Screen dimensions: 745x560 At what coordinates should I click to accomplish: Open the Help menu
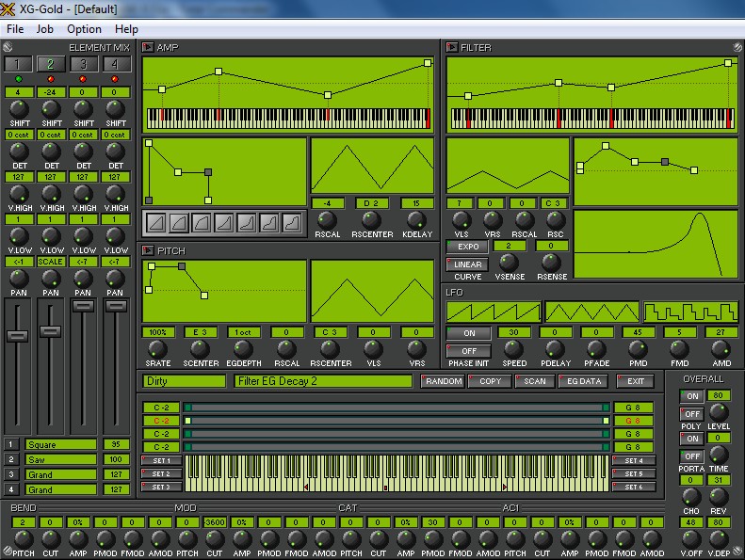tap(126, 29)
